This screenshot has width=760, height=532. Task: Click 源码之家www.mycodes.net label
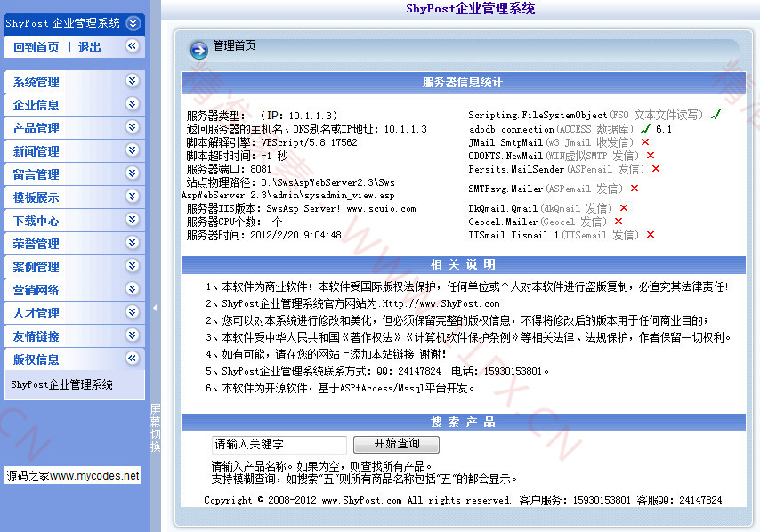[73, 476]
